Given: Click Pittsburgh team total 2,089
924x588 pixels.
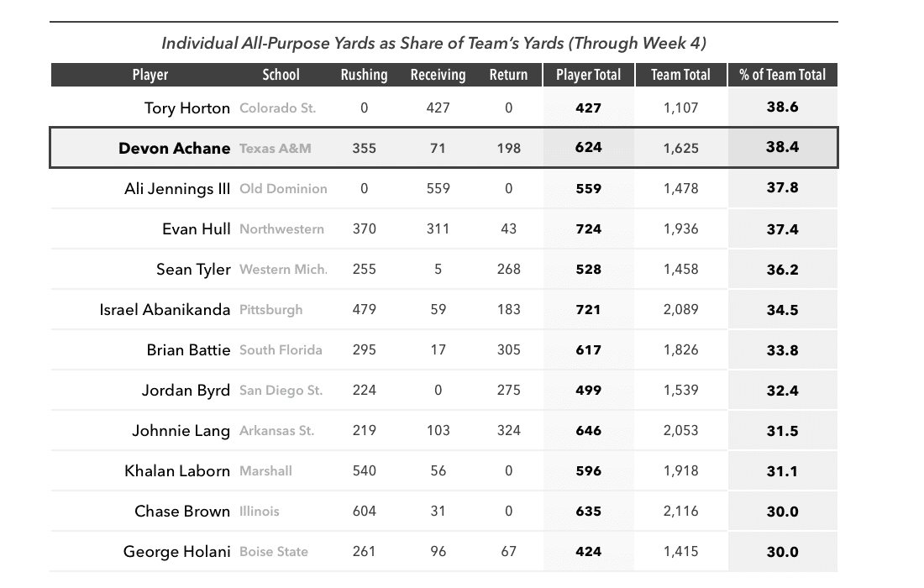Looking at the screenshot, I should (680, 310).
